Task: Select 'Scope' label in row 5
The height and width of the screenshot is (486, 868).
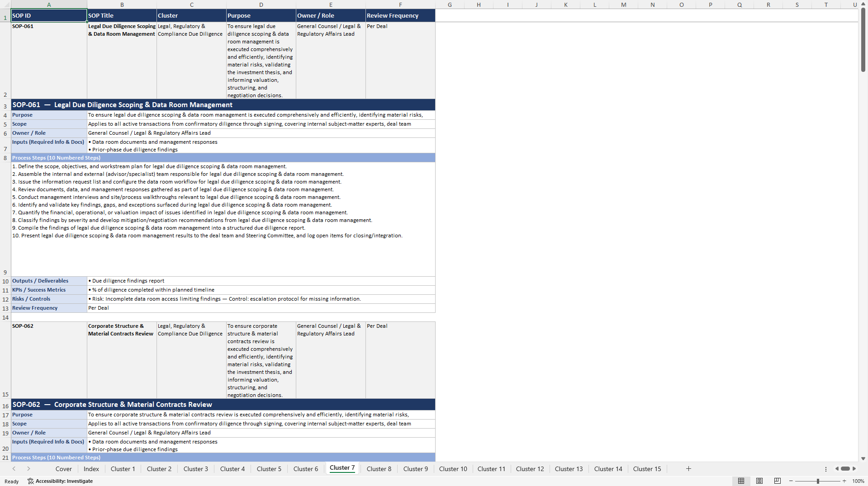Action: pos(49,124)
